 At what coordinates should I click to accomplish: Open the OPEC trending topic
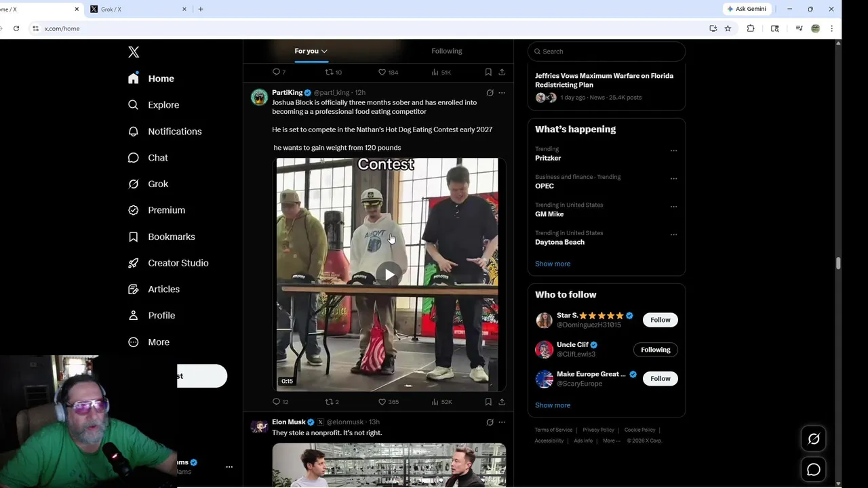[545, 186]
